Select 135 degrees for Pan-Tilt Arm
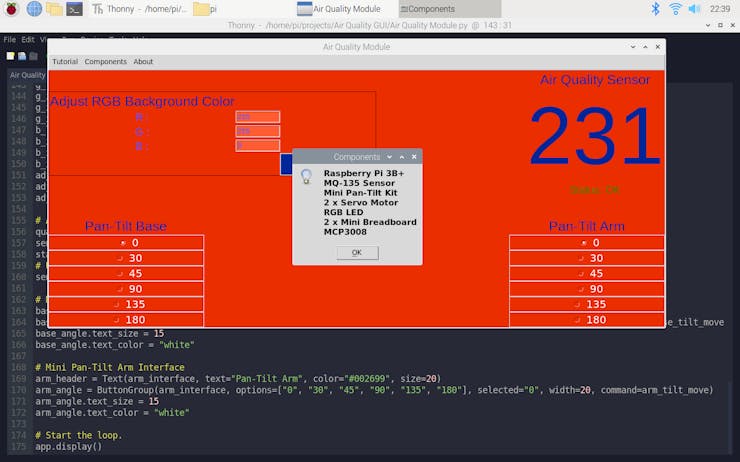 point(587,304)
